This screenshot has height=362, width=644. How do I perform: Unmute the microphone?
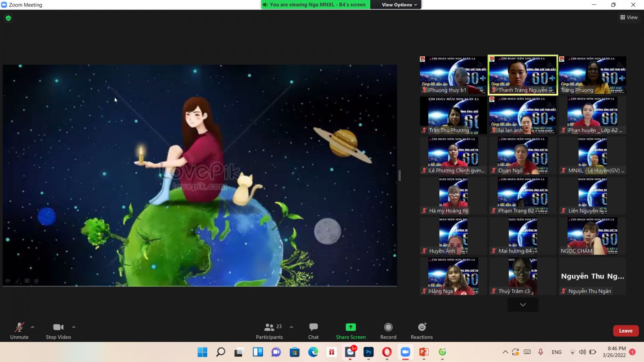point(19,331)
